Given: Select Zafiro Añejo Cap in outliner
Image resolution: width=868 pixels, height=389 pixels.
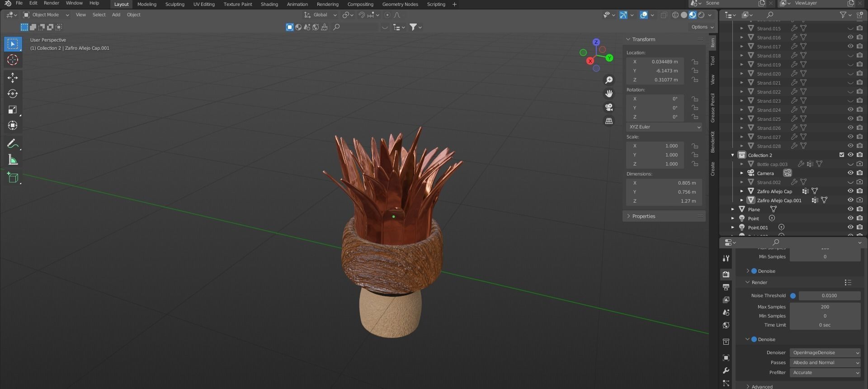Looking at the screenshot, I should point(774,191).
